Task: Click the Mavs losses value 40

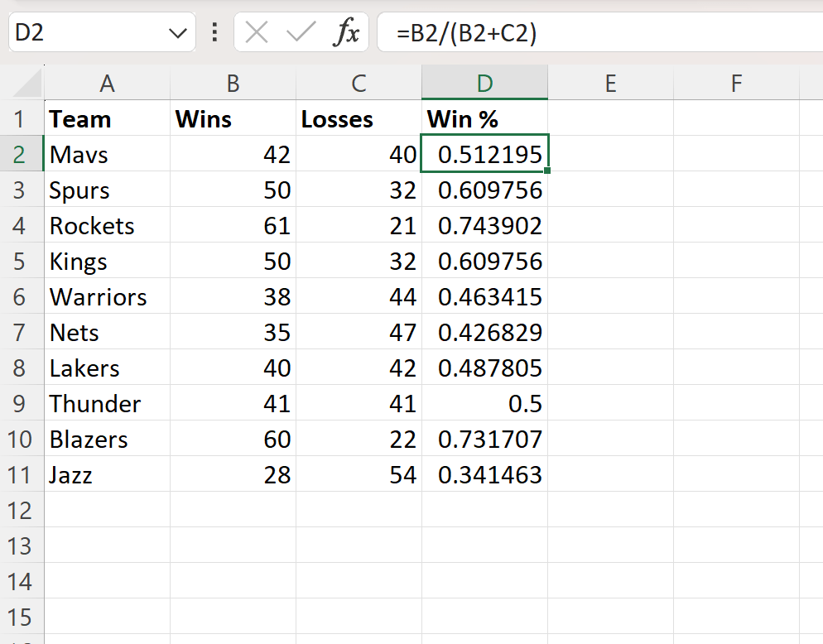Action: [x=359, y=154]
